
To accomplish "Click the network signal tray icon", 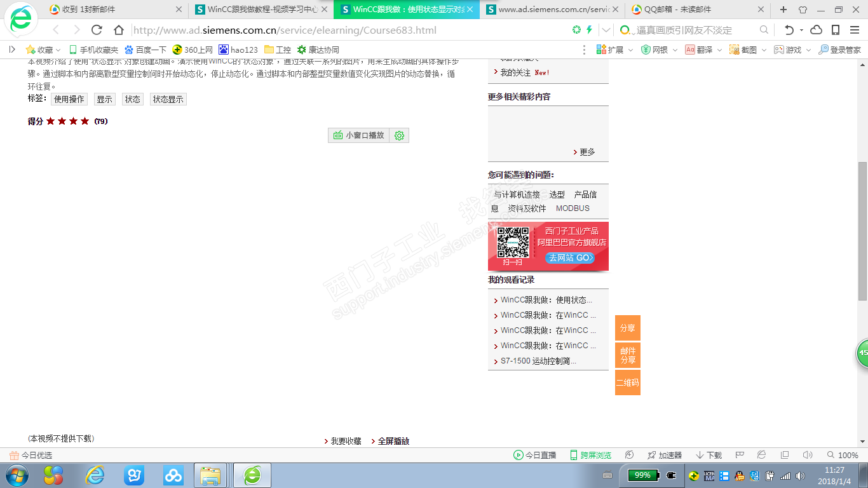I will point(785,475).
